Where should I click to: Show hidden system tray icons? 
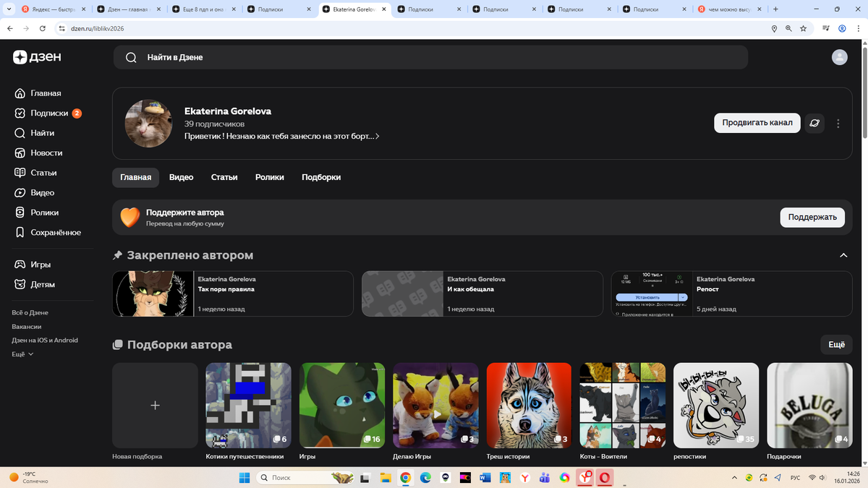click(x=735, y=477)
